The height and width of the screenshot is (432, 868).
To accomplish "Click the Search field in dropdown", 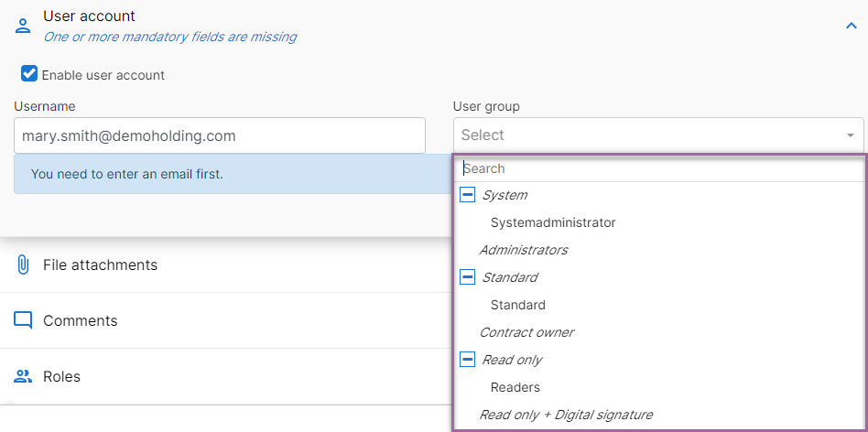I will coord(658,168).
